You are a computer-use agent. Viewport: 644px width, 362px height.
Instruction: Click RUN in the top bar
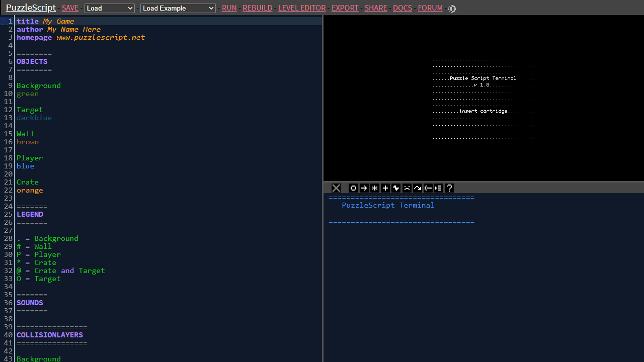pyautogui.click(x=229, y=8)
